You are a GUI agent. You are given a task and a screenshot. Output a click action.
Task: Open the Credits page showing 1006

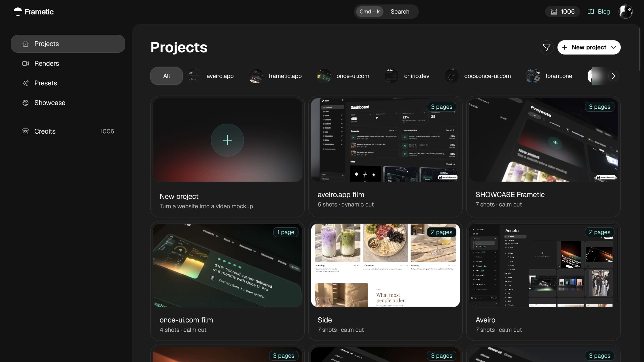(x=68, y=131)
